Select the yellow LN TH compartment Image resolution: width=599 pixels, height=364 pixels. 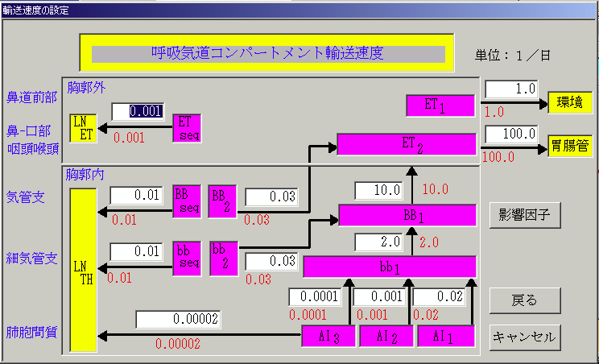click(x=84, y=271)
